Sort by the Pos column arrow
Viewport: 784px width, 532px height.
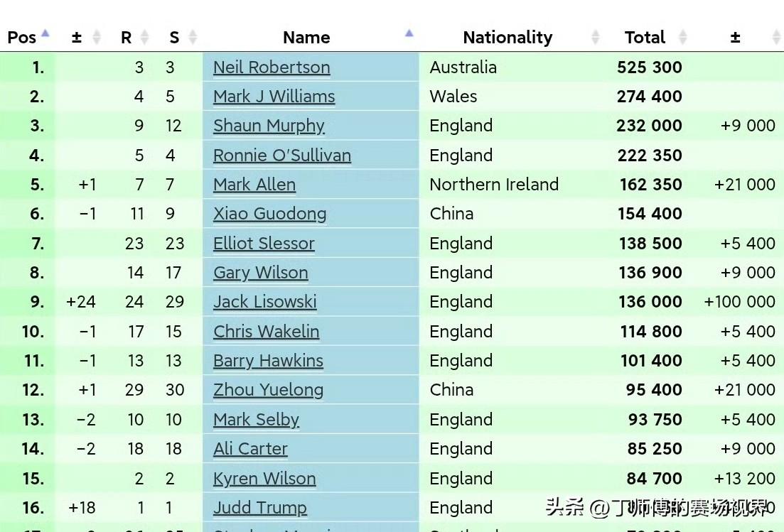coord(45,33)
